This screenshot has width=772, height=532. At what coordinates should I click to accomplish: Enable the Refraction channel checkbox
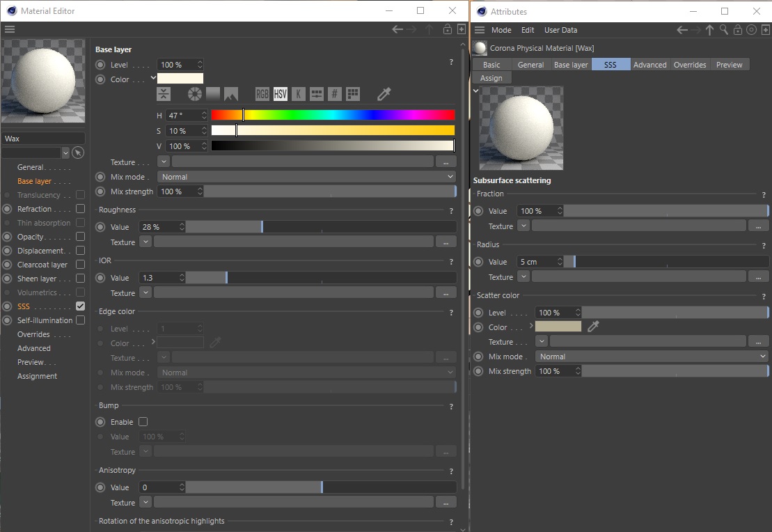pos(80,209)
